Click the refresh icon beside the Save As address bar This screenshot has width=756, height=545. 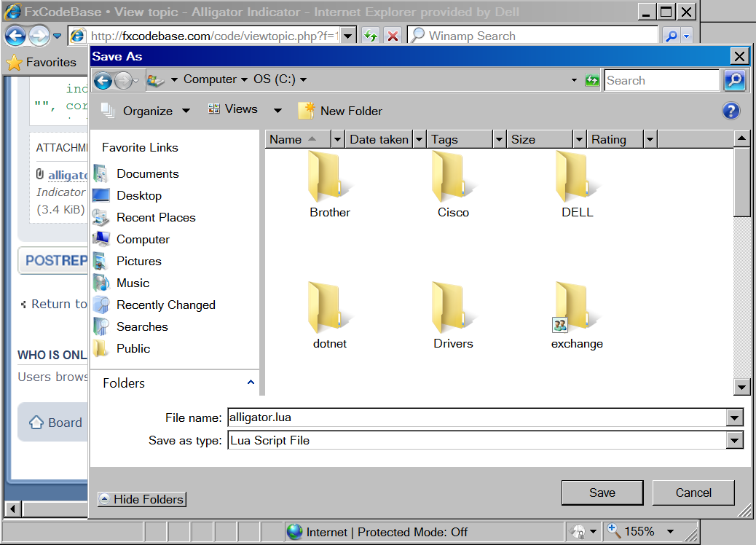tap(591, 80)
